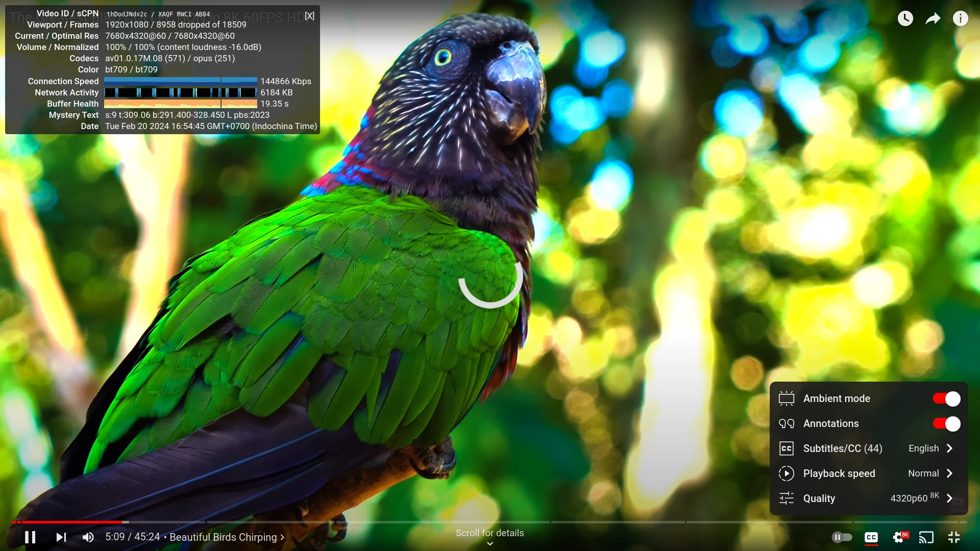Open Playback speed menu entry
The width and height of the screenshot is (980, 551).
click(869, 473)
